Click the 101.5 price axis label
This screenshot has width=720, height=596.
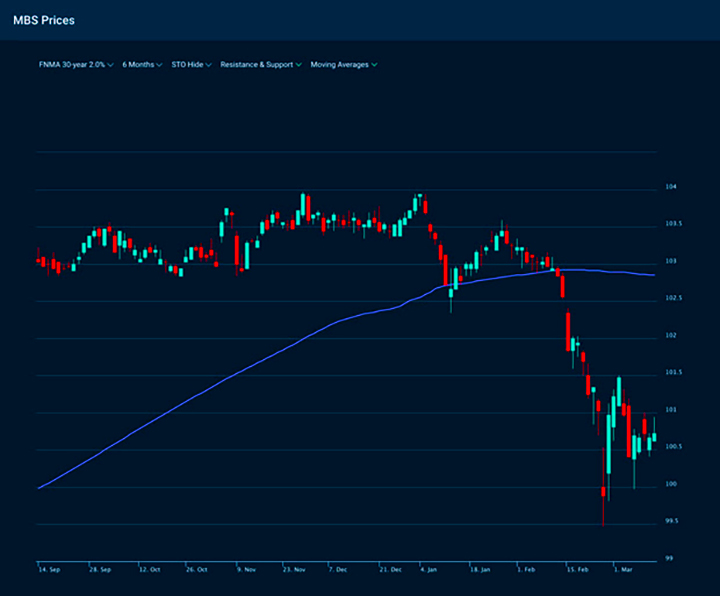point(674,372)
